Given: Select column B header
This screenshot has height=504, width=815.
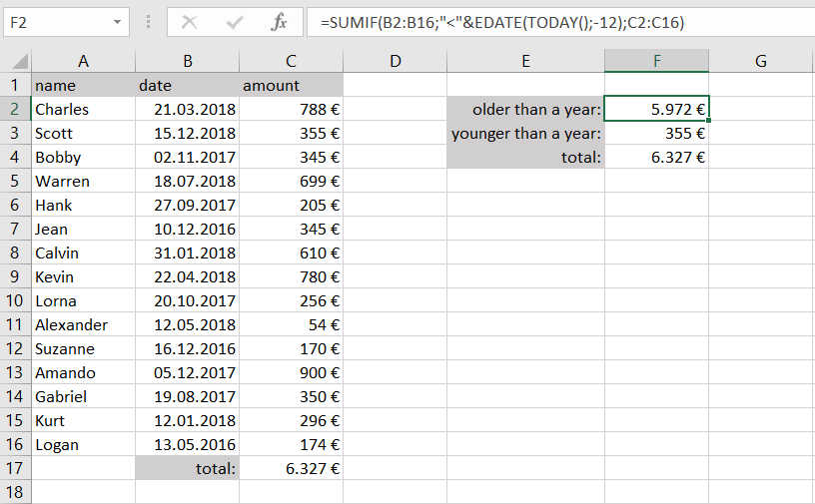Looking at the screenshot, I should point(187,61).
